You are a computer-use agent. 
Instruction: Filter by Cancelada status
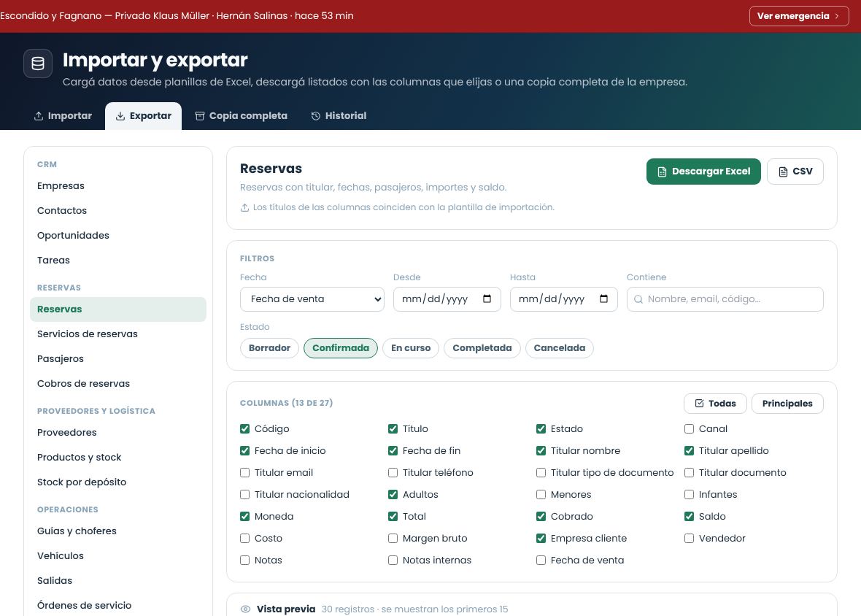click(x=560, y=348)
